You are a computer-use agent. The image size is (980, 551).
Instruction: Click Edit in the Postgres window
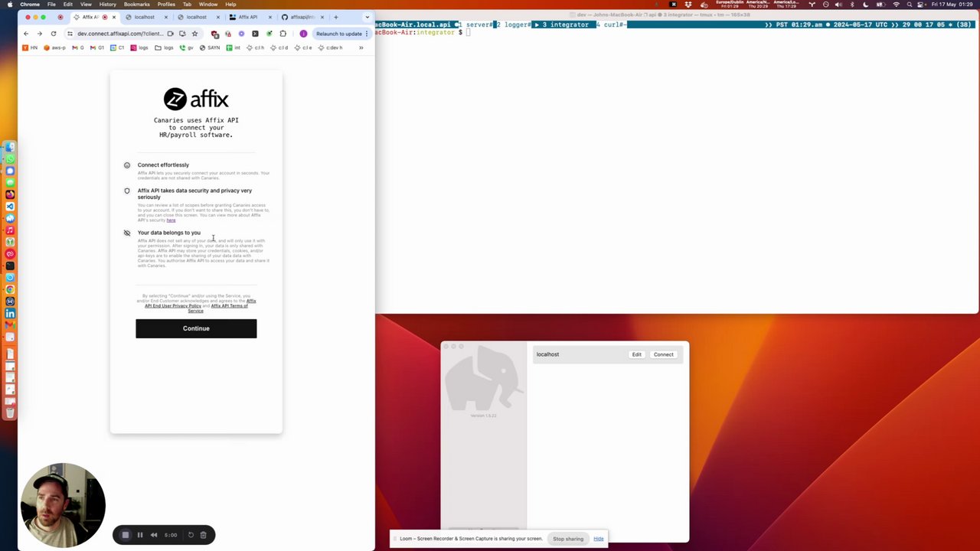[636, 354]
